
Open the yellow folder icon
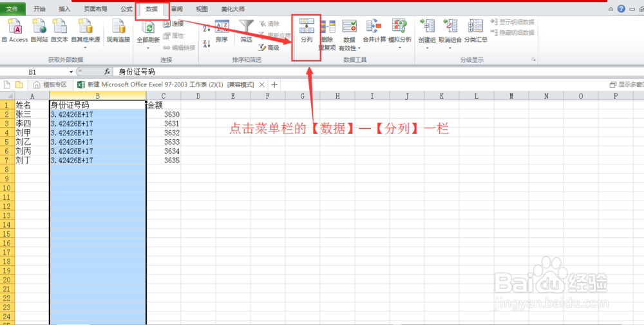coord(19,84)
